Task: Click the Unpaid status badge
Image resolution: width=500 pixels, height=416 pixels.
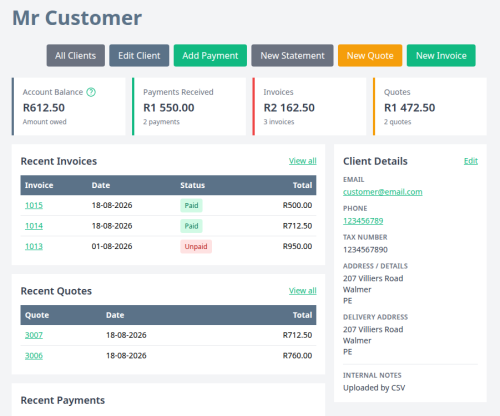Action: coord(196,247)
